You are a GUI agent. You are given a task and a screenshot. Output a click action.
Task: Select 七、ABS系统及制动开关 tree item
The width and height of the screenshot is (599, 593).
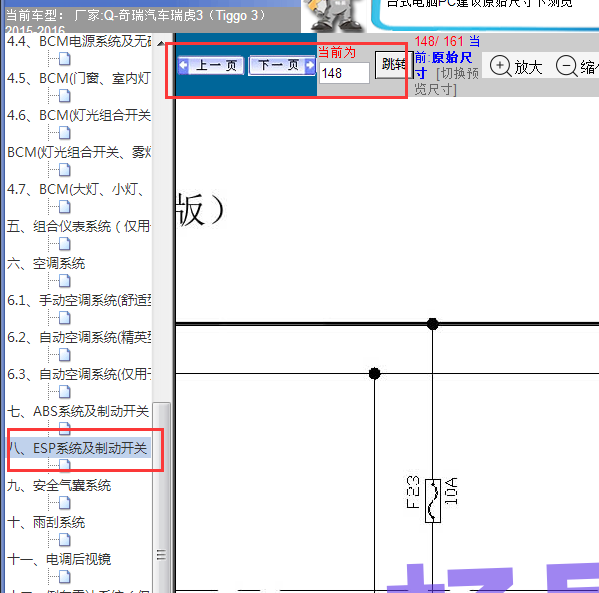78,411
